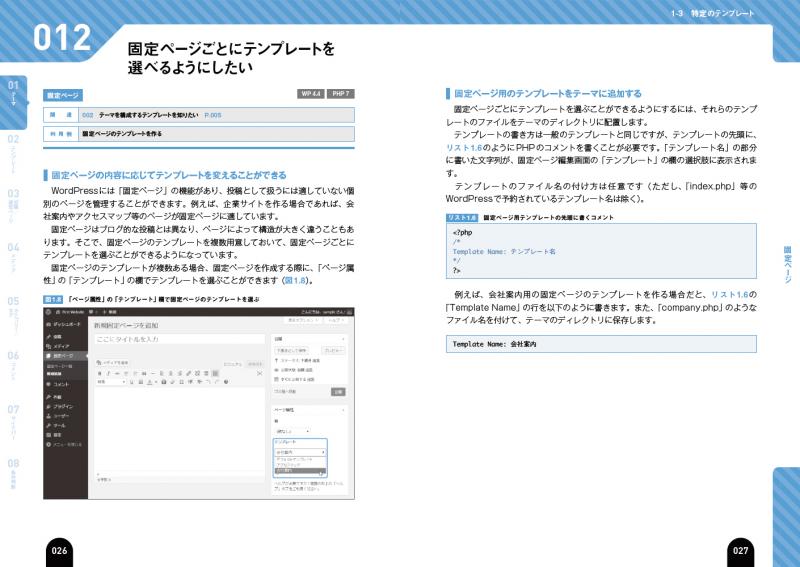Click the 下書きとして保存 button

click(x=291, y=350)
